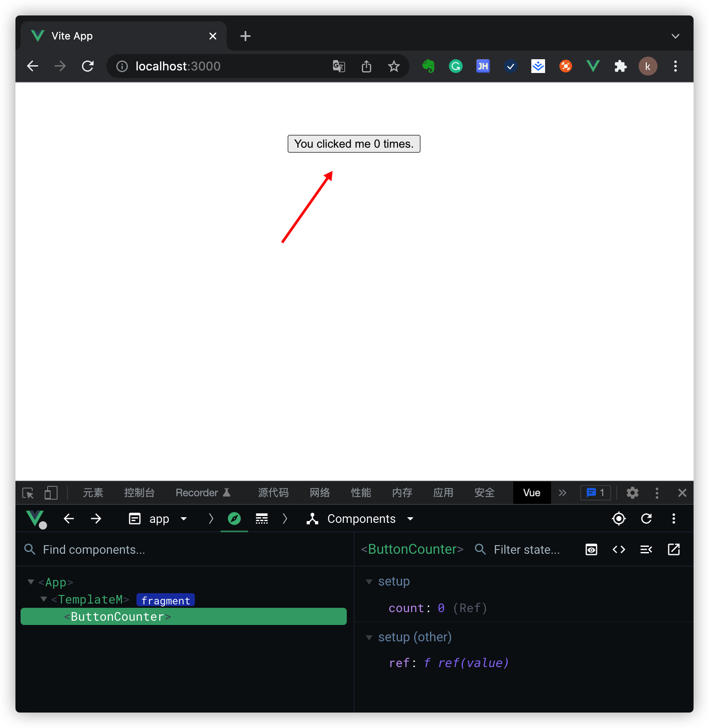The image size is (709, 728).
Task: Open the Extensions puzzle menu
Action: [620, 66]
